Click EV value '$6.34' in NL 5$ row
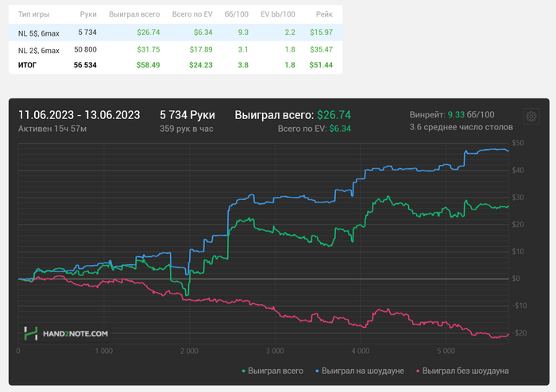556x392 pixels. coord(203,33)
